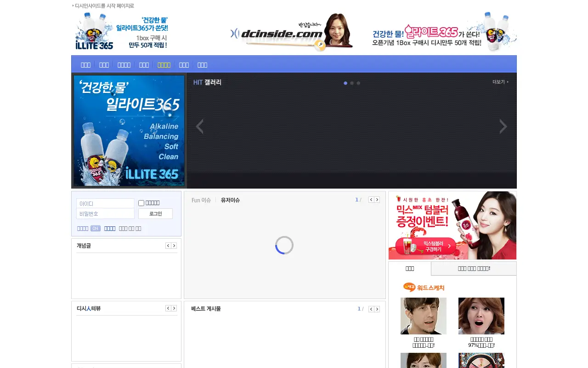Click the 로그인 button
The height and width of the screenshot is (368, 588).
156,214
